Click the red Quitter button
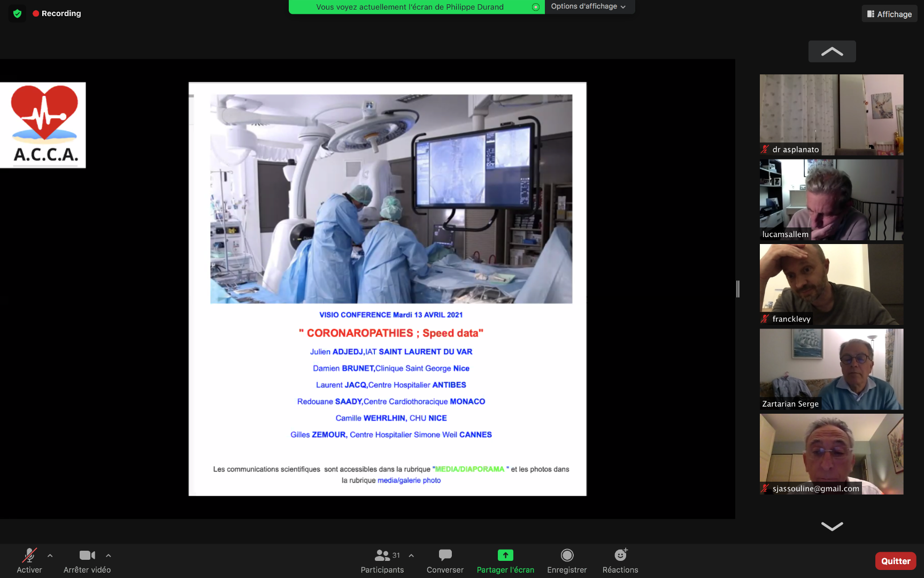Viewport: 924px width, 578px height. pyautogui.click(x=896, y=561)
